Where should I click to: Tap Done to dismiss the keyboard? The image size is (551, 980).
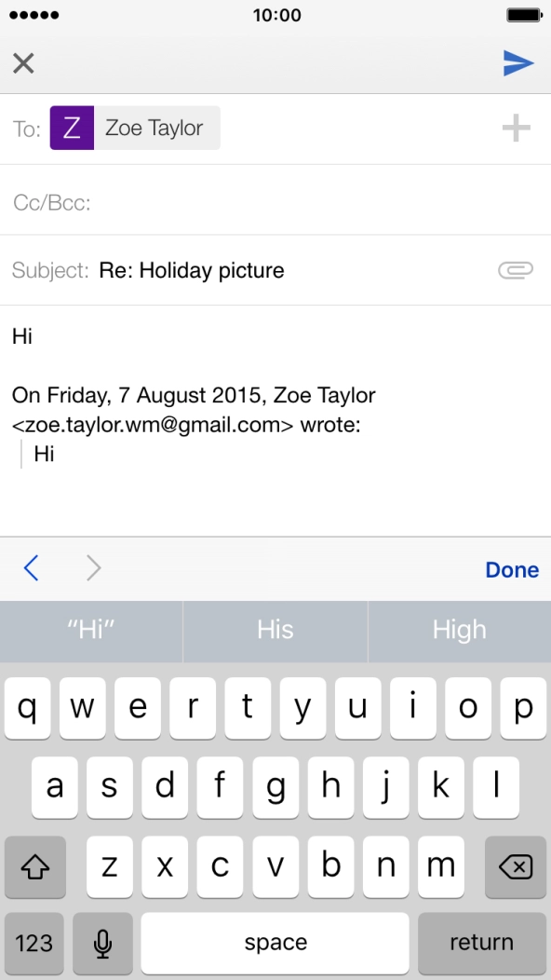coord(511,568)
